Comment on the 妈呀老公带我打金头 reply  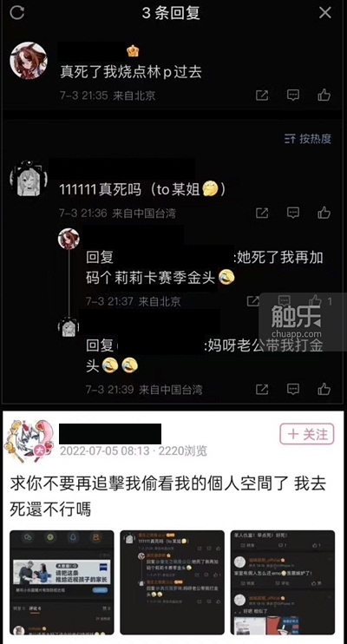click(293, 389)
